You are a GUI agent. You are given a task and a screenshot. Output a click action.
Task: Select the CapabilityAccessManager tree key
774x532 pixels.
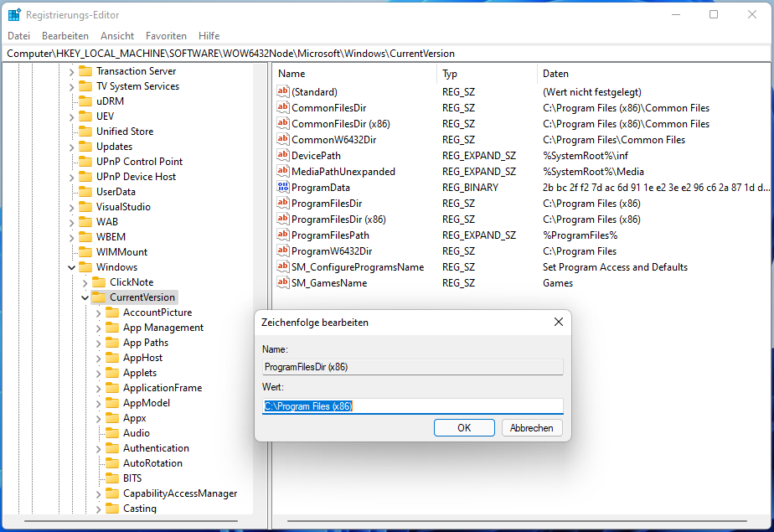pos(180,493)
